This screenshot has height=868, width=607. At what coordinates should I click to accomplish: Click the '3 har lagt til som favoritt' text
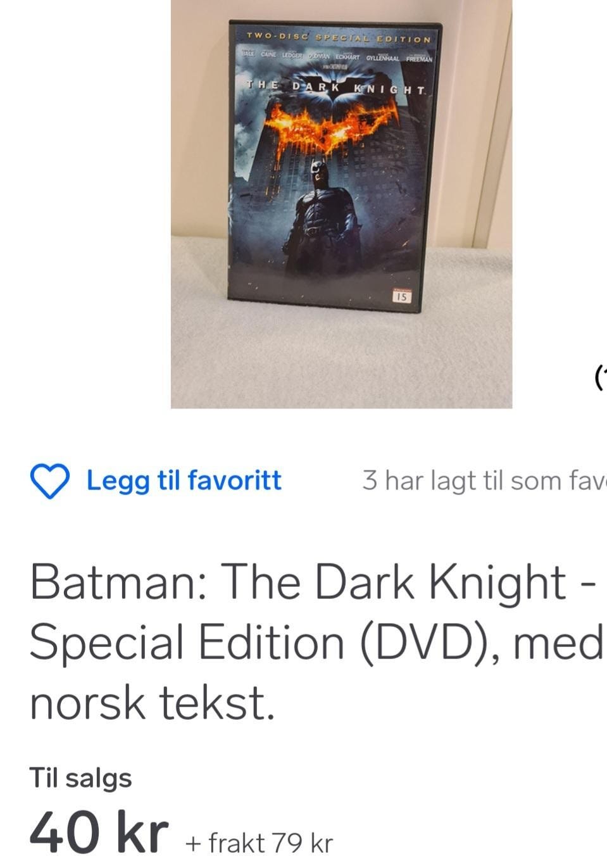click(484, 481)
